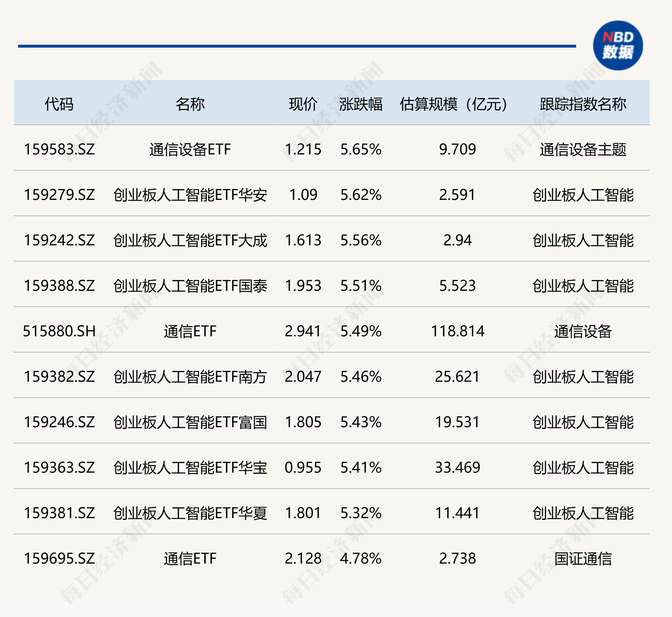The height and width of the screenshot is (617, 672).
Task: Click 创业板人工智能ETF南方 fund name
Action: pyautogui.click(x=190, y=377)
